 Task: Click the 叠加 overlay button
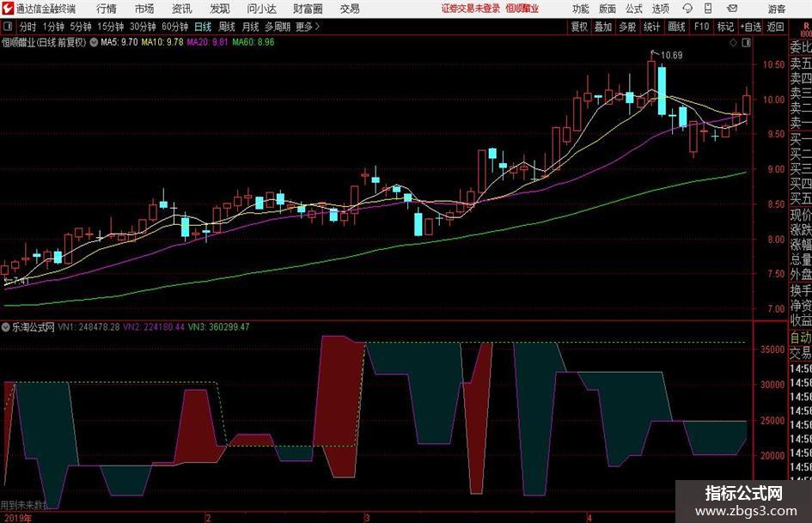pyautogui.click(x=603, y=27)
